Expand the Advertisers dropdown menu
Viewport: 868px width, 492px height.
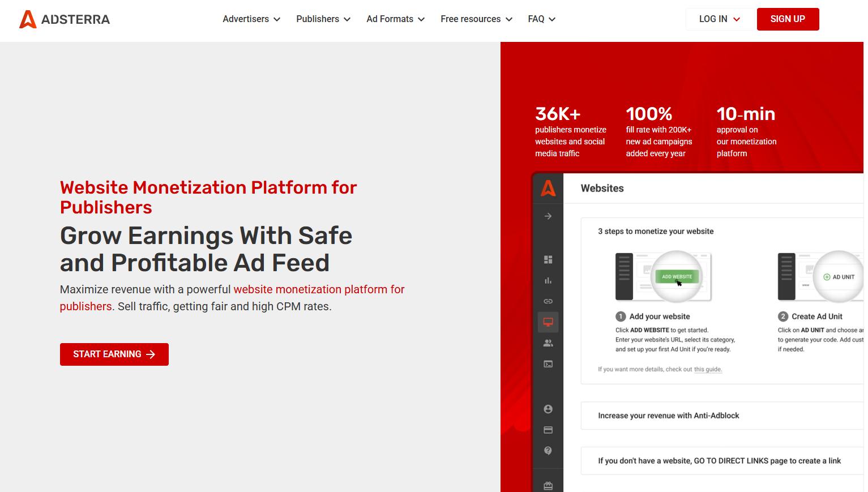(x=251, y=19)
